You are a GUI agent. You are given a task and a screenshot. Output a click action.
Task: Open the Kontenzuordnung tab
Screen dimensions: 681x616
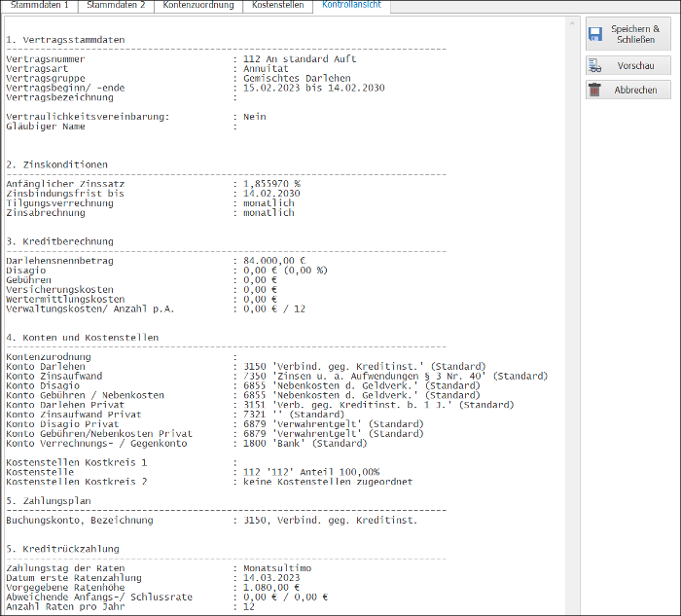click(x=198, y=6)
